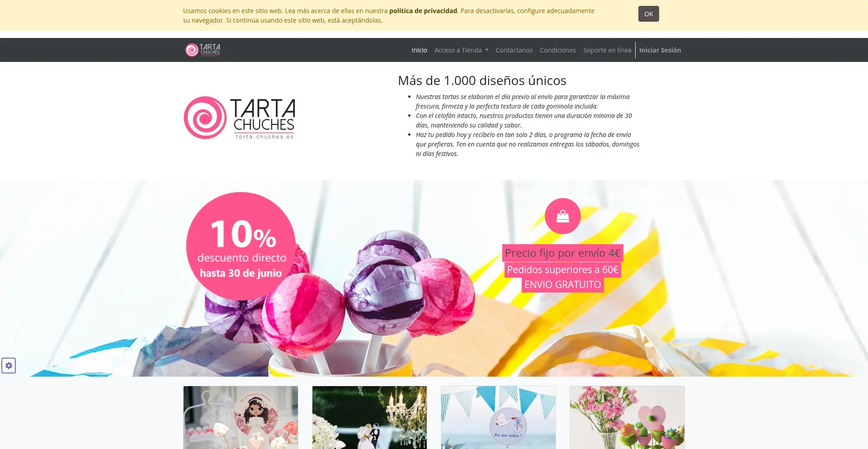Click the Pedidos superiores a 60€ label

(562, 270)
